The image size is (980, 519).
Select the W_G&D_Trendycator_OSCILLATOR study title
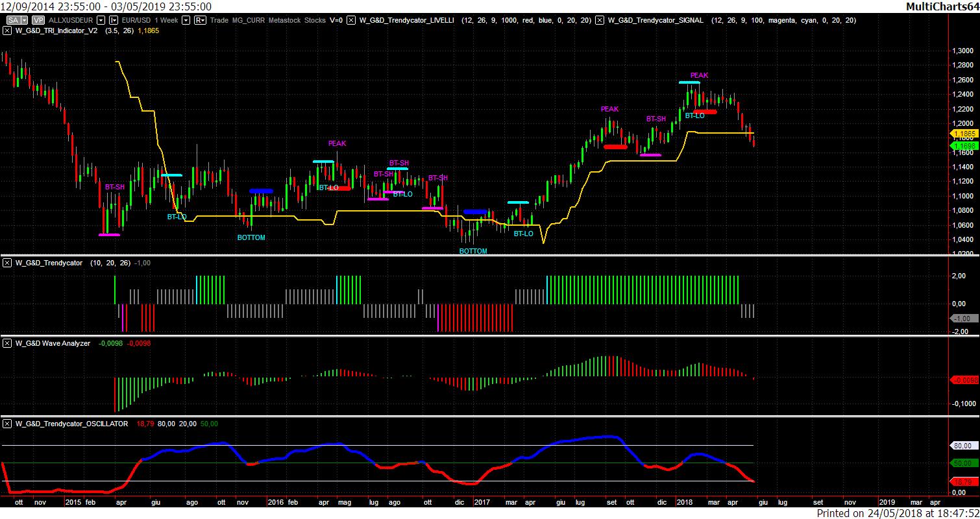tap(72, 424)
